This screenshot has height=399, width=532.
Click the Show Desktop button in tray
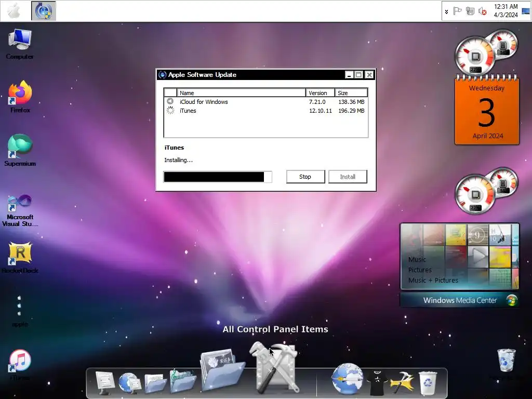coord(526,11)
